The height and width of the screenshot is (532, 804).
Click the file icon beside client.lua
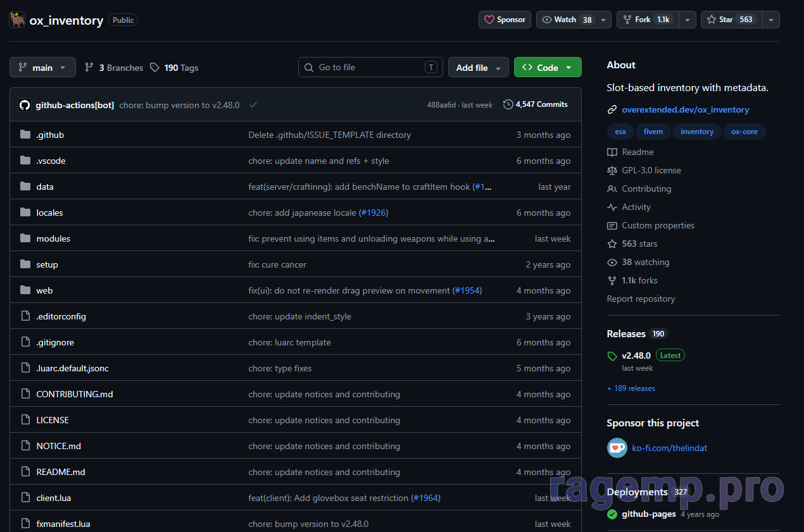[x=25, y=498]
